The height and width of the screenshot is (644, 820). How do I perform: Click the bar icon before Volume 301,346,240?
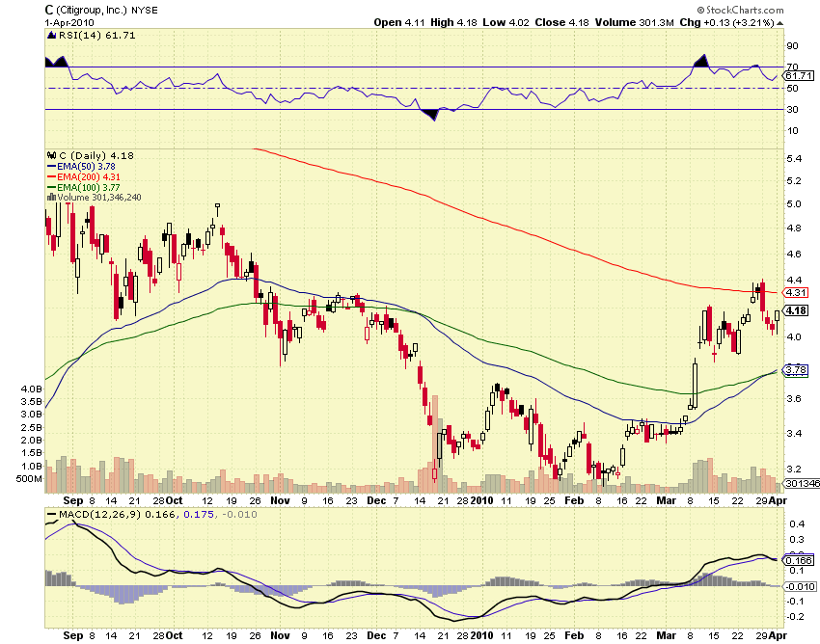51,197
